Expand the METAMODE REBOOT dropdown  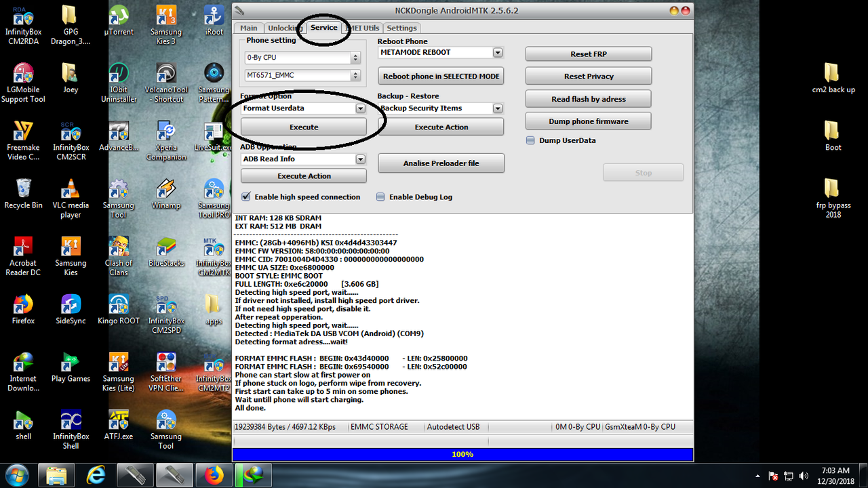point(498,52)
